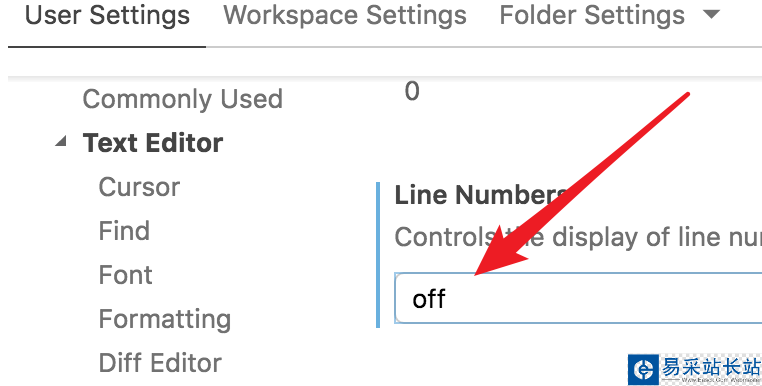Click the blue modified-setting indicator bar

tap(378, 255)
